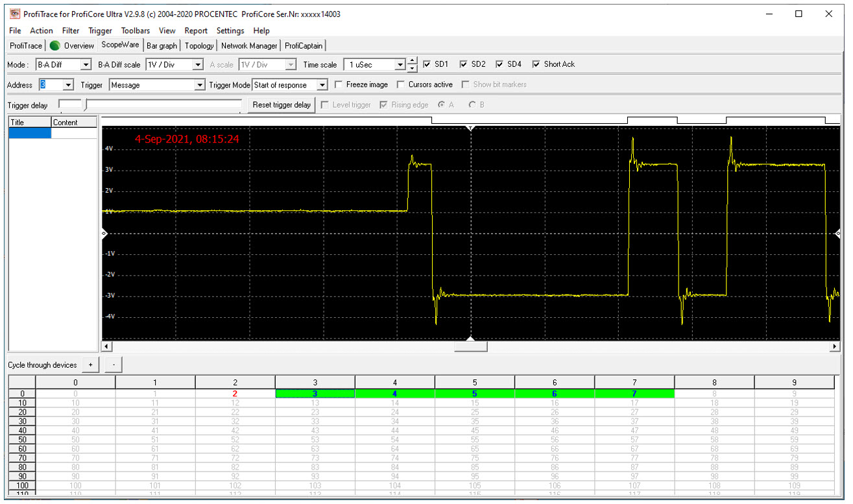Select device address 2 in the grid

click(235, 394)
